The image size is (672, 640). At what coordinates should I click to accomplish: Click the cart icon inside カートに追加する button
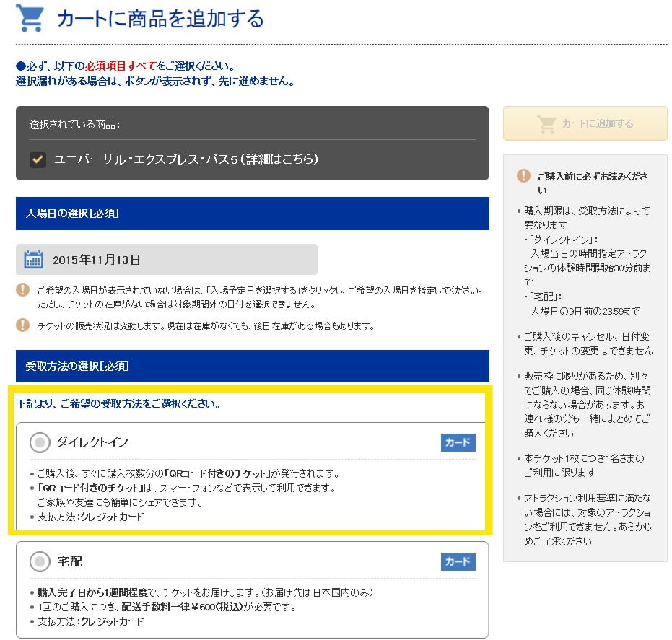(x=546, y=124)
